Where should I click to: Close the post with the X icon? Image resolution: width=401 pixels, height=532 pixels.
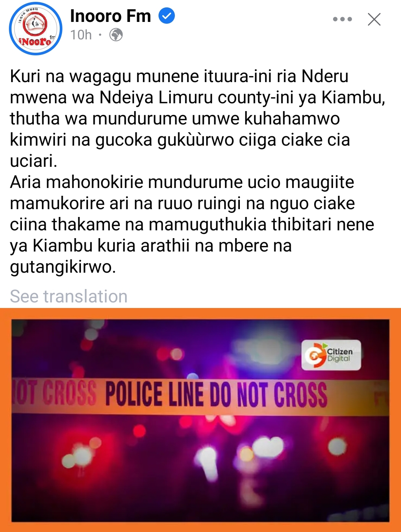[x=374, y=19]
